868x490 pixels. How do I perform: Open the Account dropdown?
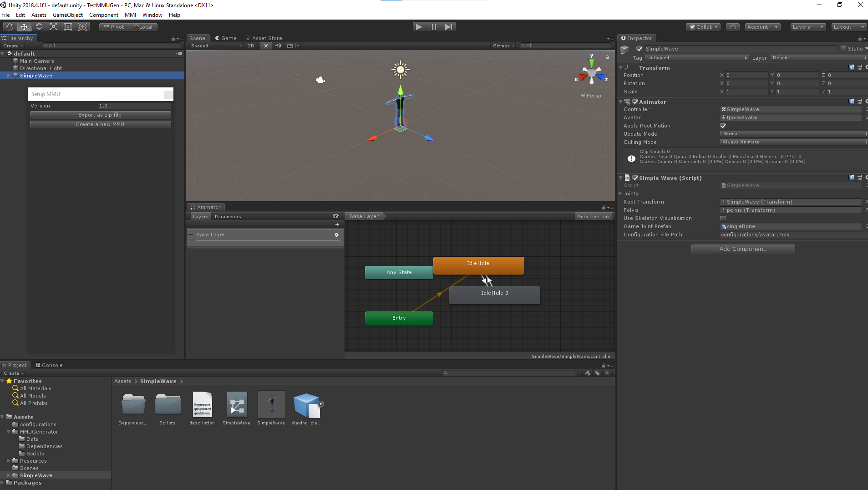tap(762, 27)
